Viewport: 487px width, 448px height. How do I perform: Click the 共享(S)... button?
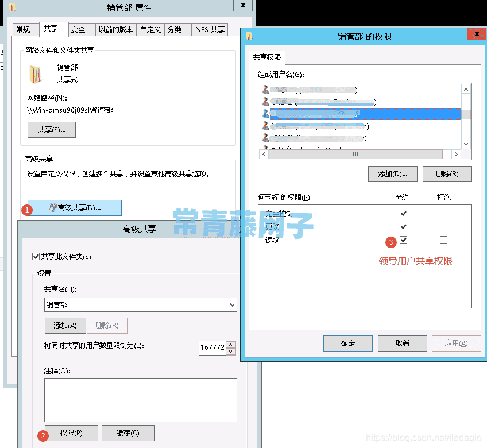point(52,130)
